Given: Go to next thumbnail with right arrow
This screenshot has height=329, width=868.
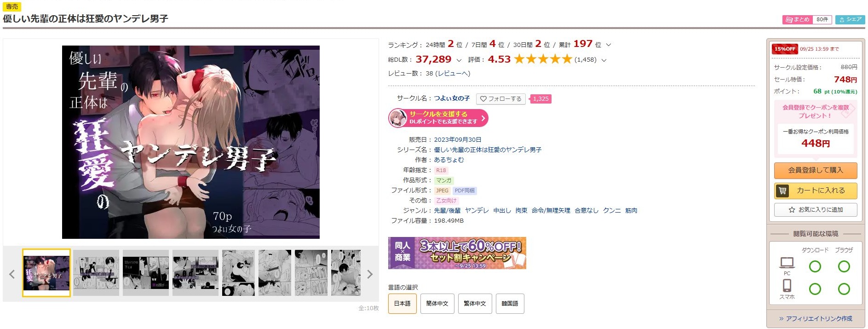Looking at the screenshot, I should [x=369, y=274].
